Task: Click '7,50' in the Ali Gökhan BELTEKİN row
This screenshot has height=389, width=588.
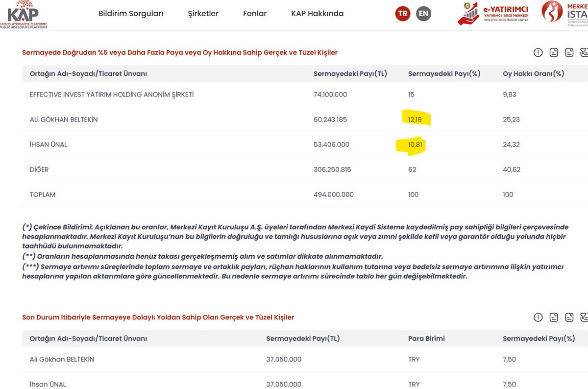Action: click(x=509, y=359)
